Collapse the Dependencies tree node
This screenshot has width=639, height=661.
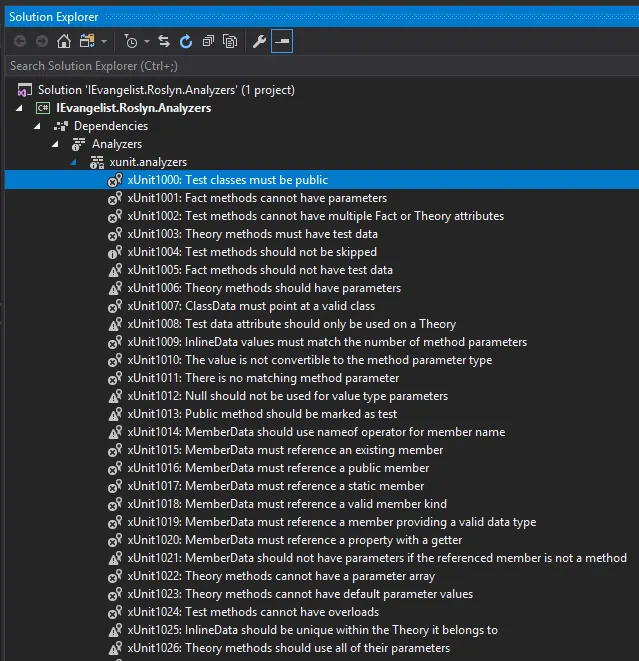pyautogui.click(x=38, y=126)
